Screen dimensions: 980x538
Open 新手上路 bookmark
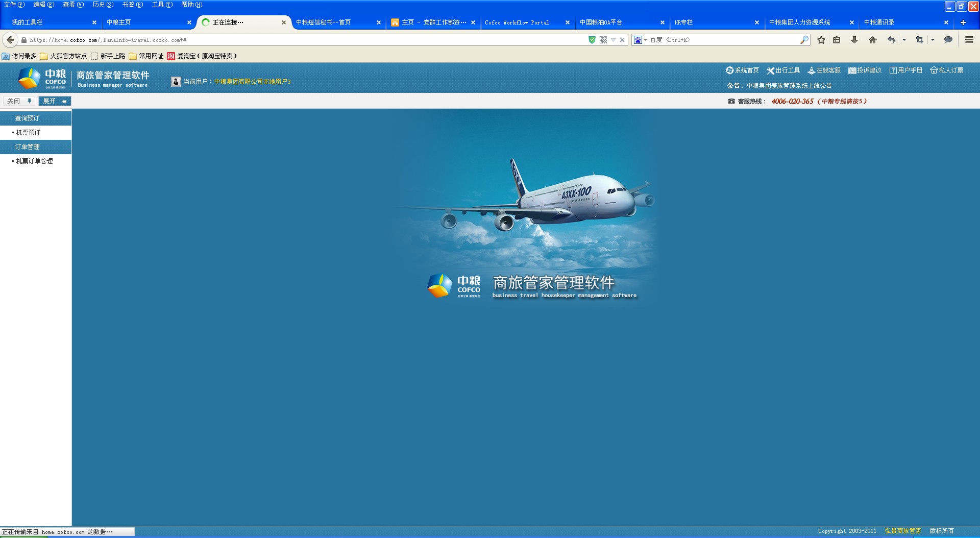pos(108,56)
